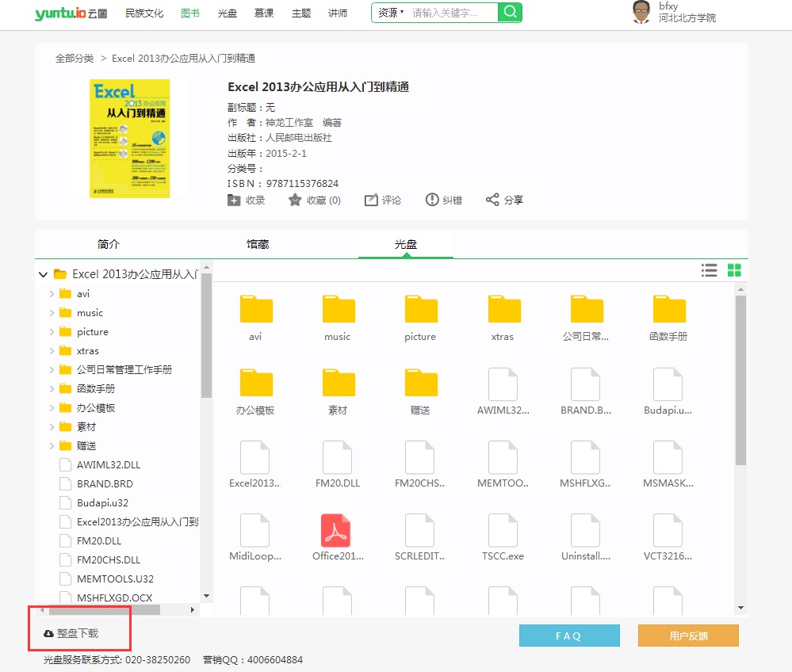Select the FM20.DLL file icon in grid
Viewport: 792px width, 672px height.
click(x=338, y=457)
